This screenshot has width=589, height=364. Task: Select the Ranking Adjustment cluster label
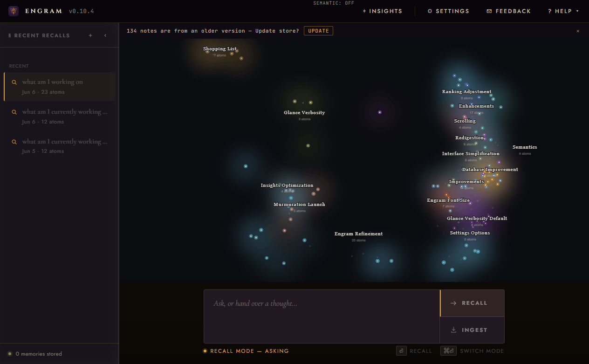click(466, 92)
